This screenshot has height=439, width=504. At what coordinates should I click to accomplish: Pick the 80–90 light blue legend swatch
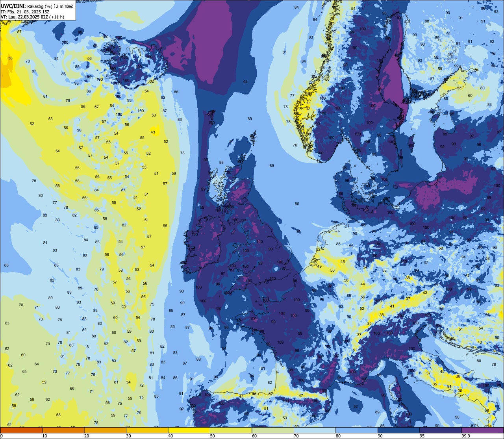[357, 430]
